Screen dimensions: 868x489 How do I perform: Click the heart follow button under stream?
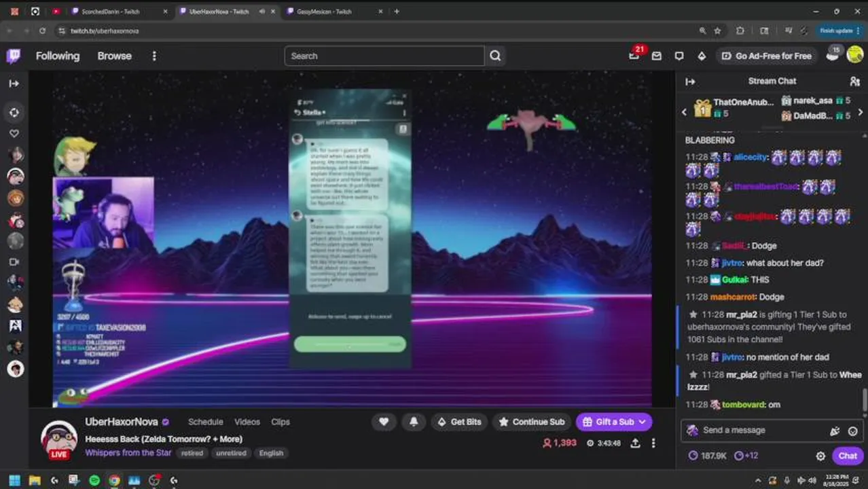coord(384,422)
